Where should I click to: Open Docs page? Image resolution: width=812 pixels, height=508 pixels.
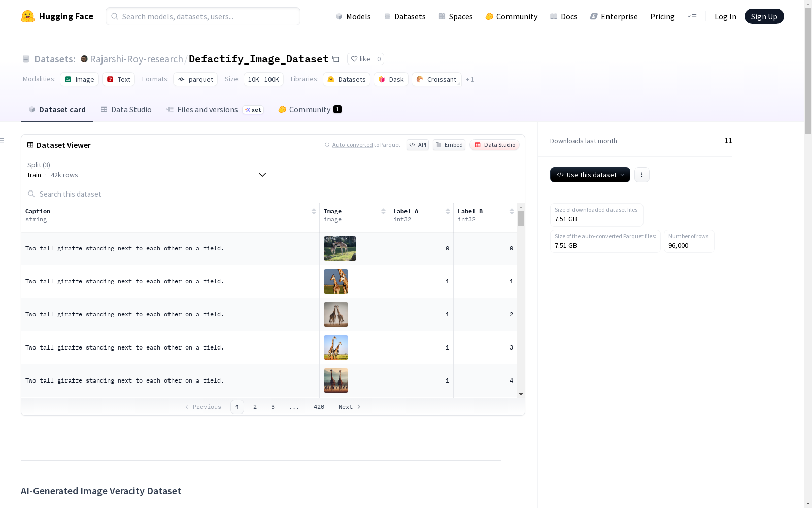coord(564,16)
